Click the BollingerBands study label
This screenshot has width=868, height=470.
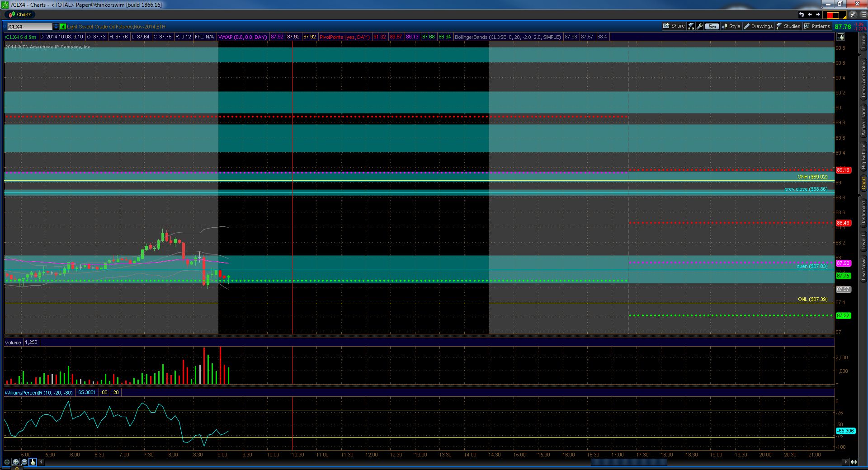(x=508, y=37)
